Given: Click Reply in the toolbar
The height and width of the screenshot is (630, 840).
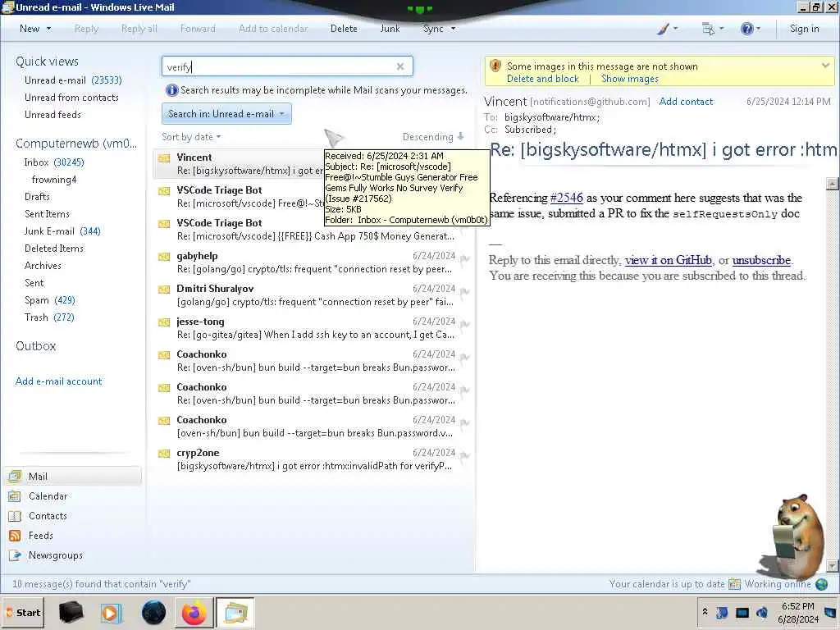Looking at the screenshot, I should tap(86, 29).
